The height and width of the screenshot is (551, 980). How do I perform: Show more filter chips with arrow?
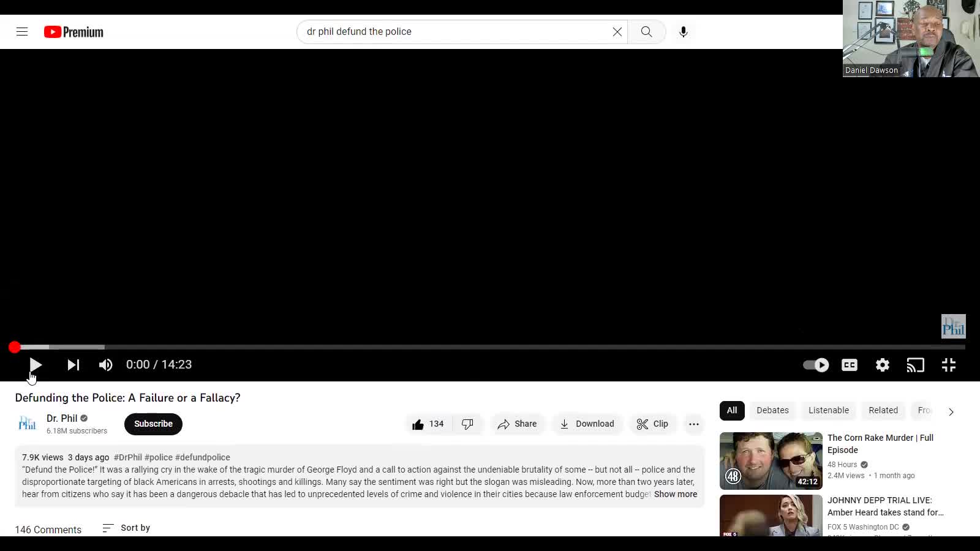951,411
